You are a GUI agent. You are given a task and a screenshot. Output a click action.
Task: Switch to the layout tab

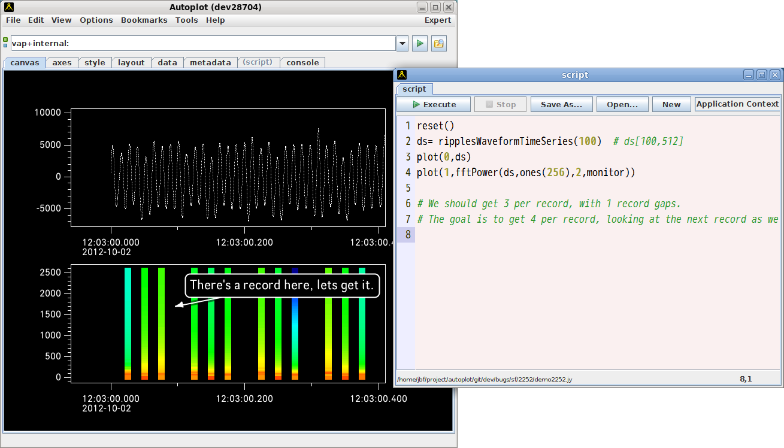pos(131,62)
